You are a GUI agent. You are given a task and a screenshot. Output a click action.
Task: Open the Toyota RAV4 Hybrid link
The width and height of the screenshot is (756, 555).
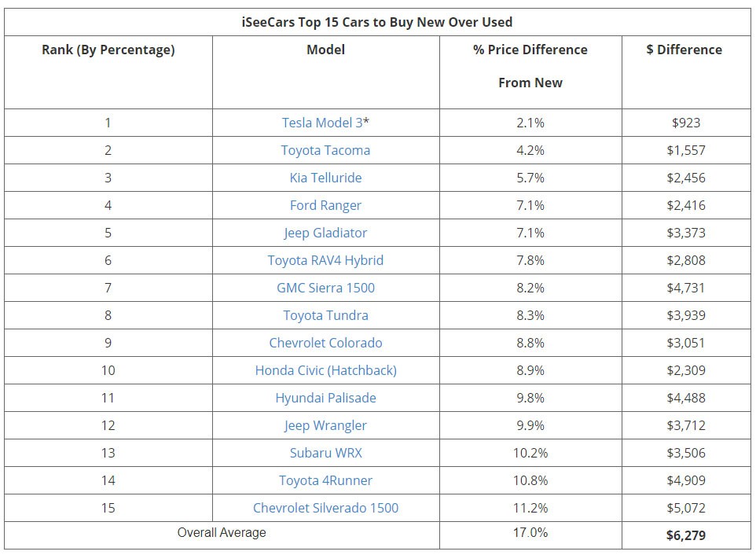coord(325,260)
